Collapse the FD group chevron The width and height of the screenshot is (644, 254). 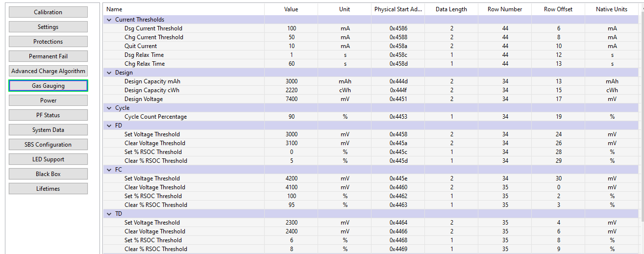[x=109, y=126]
